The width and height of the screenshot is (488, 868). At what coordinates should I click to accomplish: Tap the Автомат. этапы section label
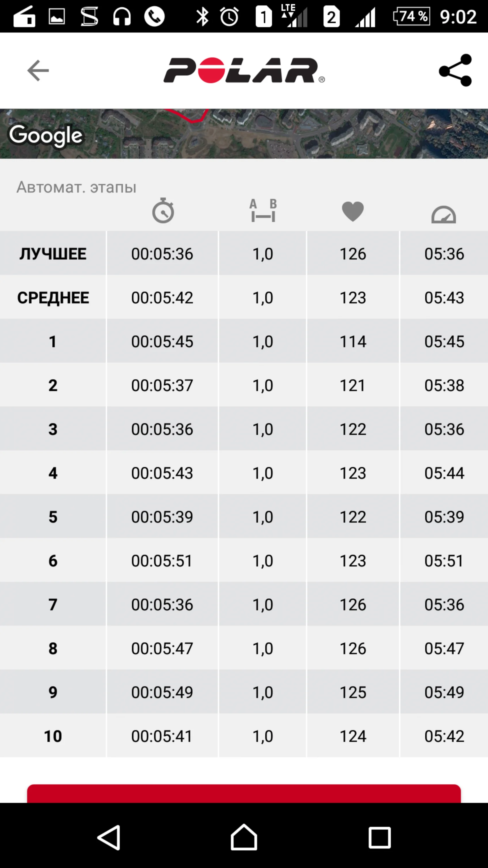point(76,187)
